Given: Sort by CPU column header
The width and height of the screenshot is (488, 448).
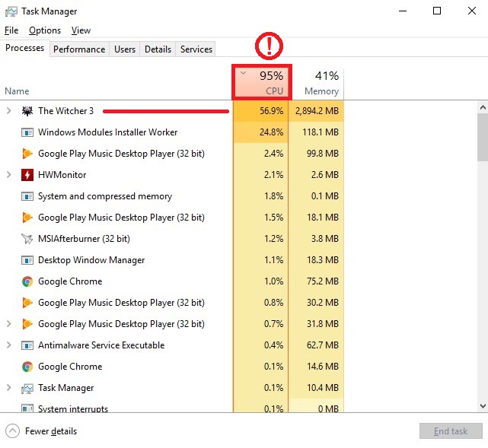Looking at the screenshot, I should click(x=261, y=82).
